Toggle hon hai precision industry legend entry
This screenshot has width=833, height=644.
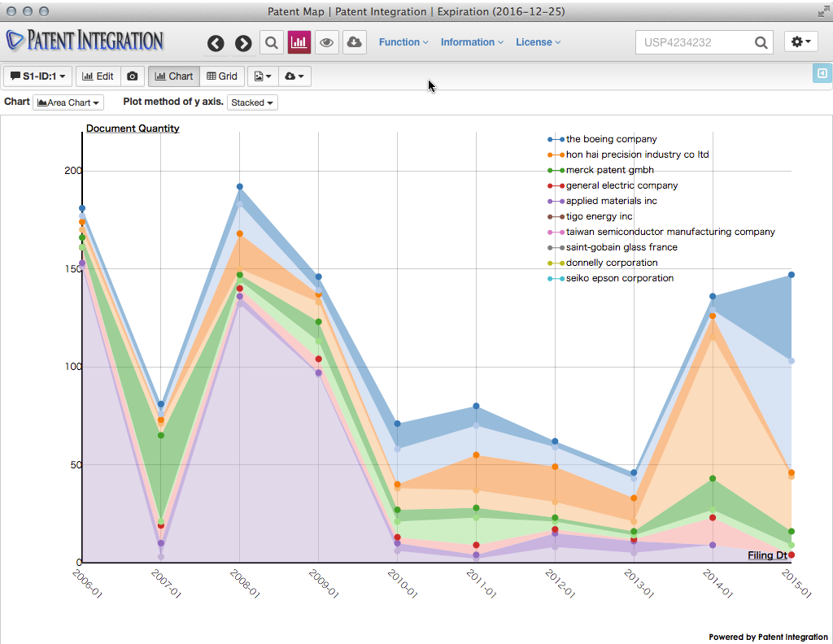pos(629,154)
